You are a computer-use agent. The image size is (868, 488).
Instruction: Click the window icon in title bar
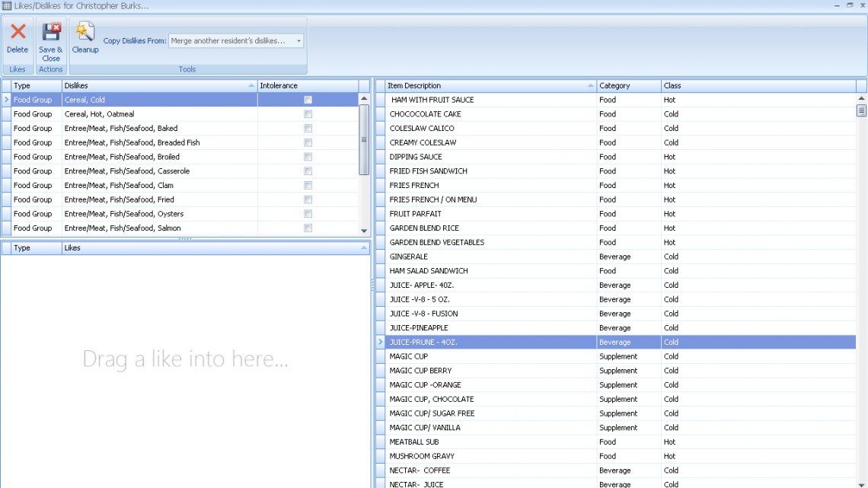[x=7, y=5]
